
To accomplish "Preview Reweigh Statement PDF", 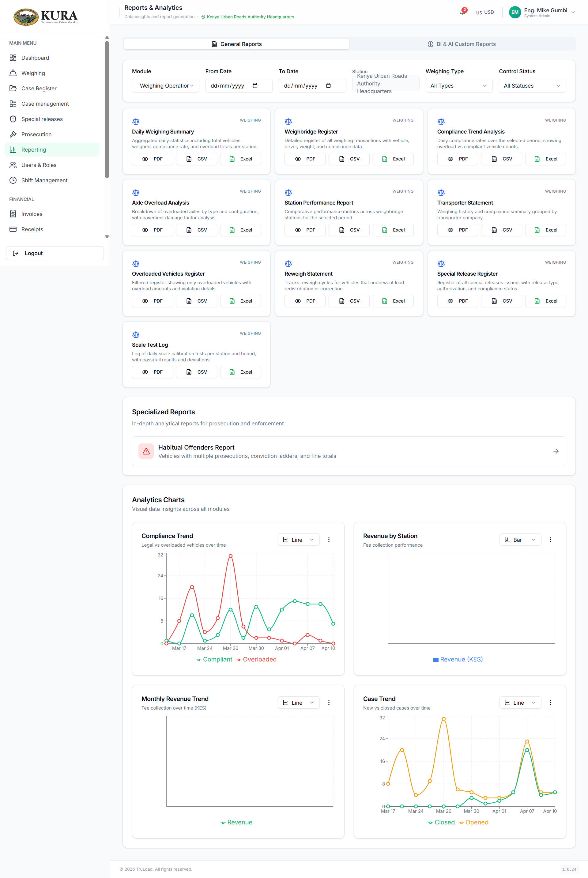I will click(x=305, y=301).
